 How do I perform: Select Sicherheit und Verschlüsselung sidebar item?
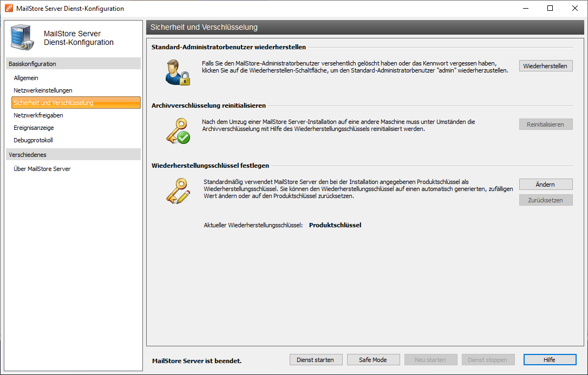(76, 103)
